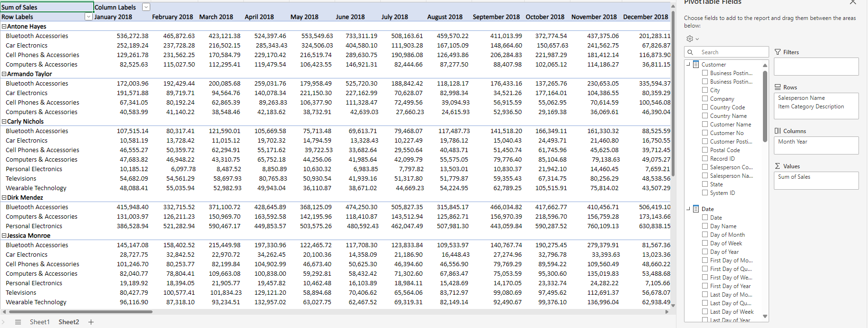Click the search magnifier icon in fields pane
The image size is (868, 328).
pyautogui.click(x=691, y=52)
